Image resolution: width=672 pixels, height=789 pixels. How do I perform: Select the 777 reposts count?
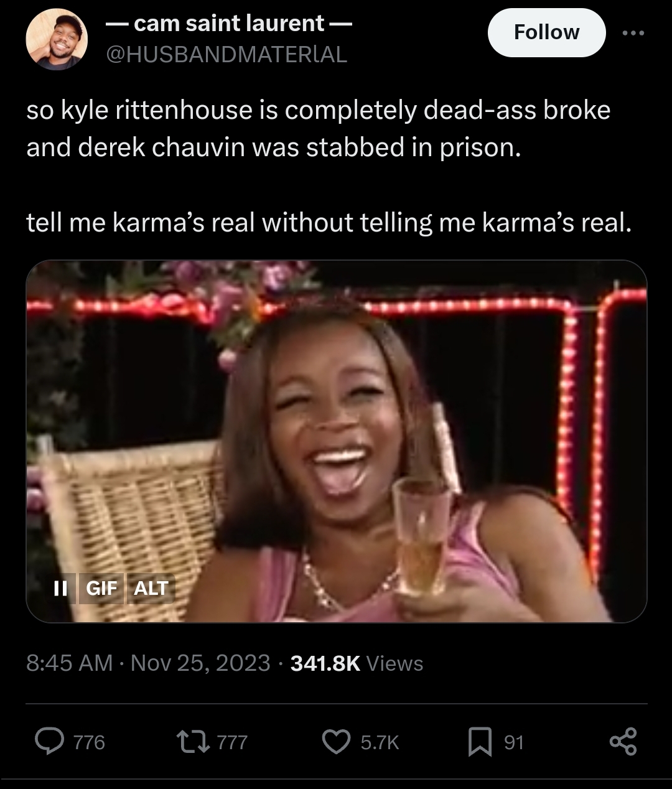click(x=232, y=742)
